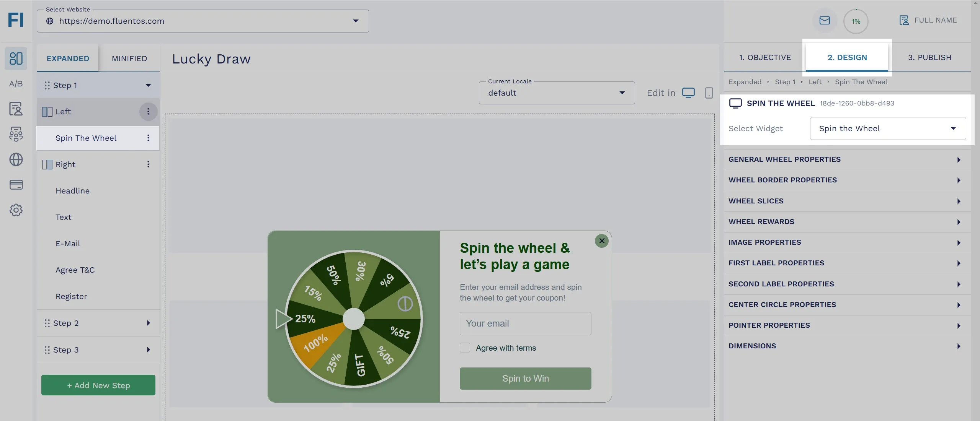Open the contacts search icon in sidebar
The image size is (980, 421).
point(16,109)
